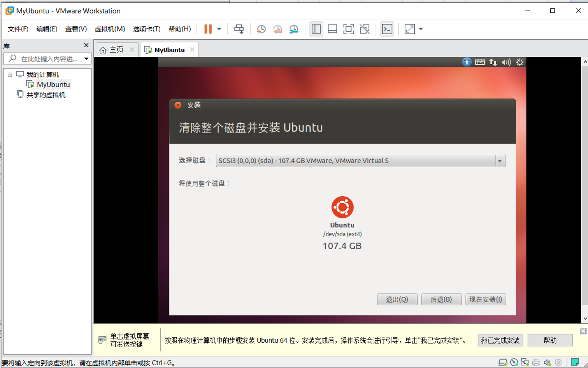Close the MyUbuntu tab
The height and width of the screenshot is (368, 588).
point(192,50)
